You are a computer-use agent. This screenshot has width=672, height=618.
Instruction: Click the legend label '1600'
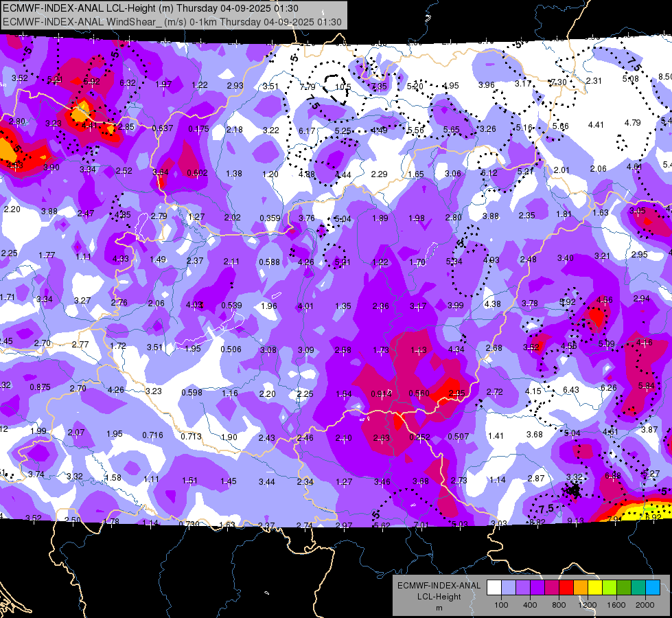click(616, 605)
